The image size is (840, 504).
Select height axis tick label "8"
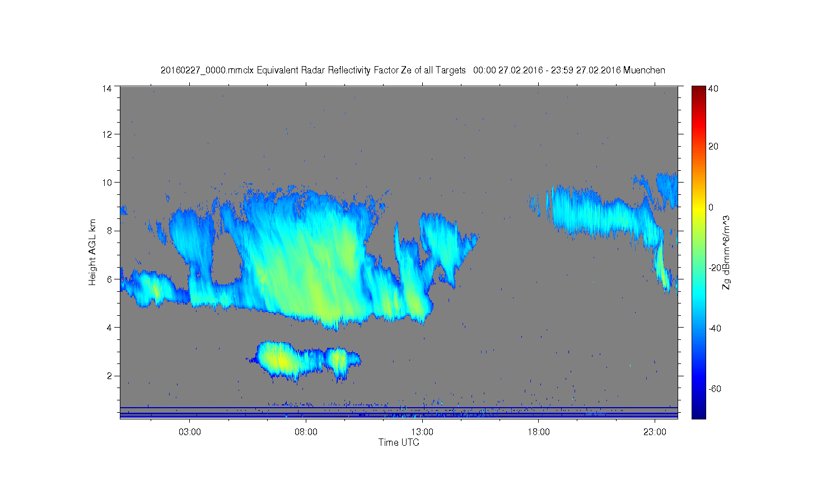coord(110,231)
